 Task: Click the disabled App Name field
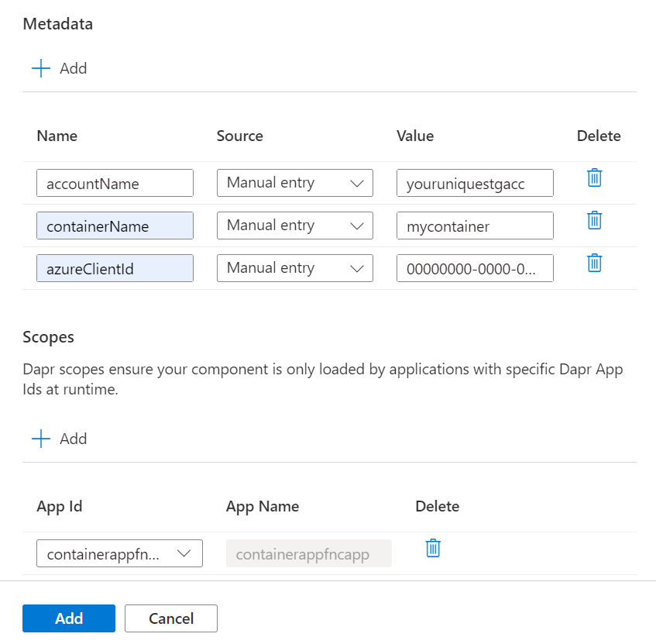coord(308,553)
